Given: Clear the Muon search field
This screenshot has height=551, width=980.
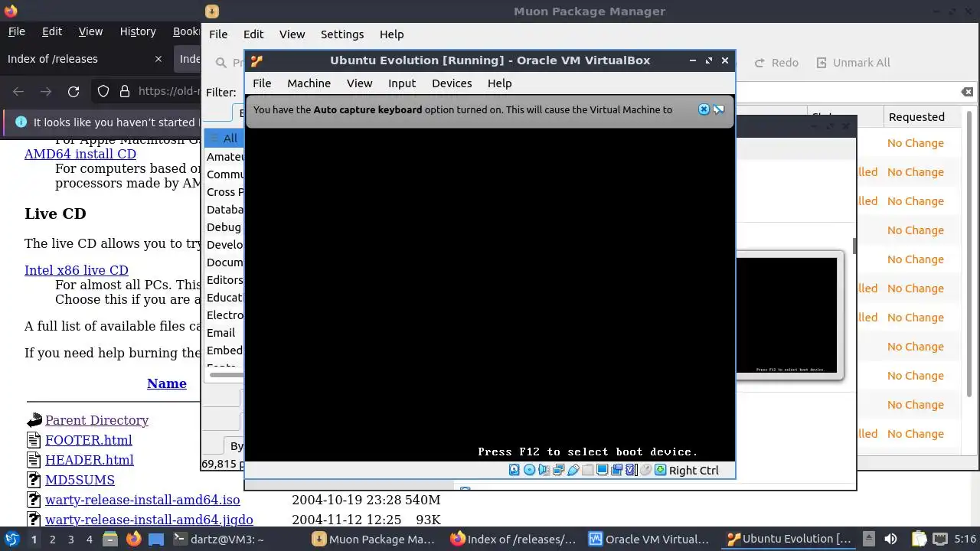Looking at the screenshot, I should pyautogui.click(x=968, y=92).
